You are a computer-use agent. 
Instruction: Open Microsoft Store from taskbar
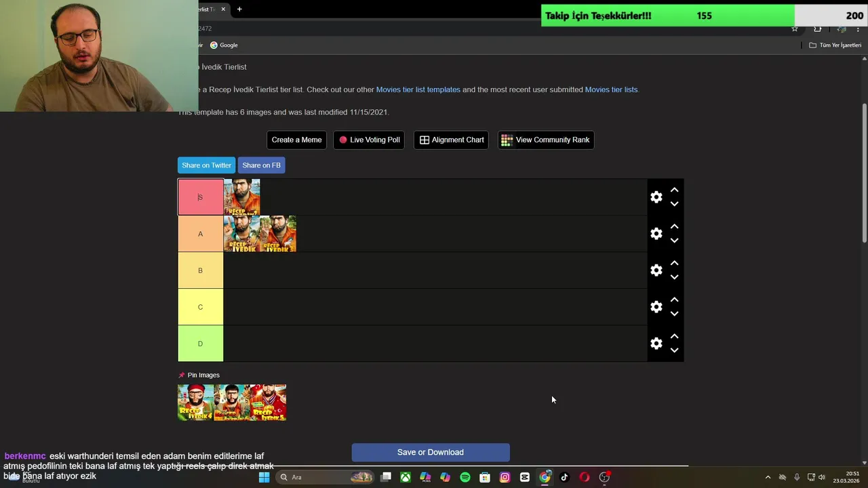(x=485, y=477)
